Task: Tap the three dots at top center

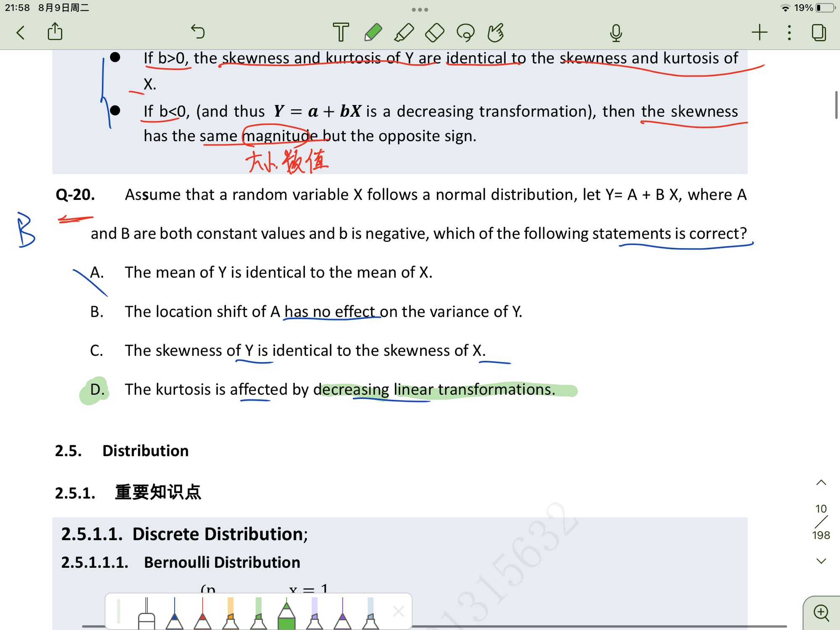Action: [420, 9]
